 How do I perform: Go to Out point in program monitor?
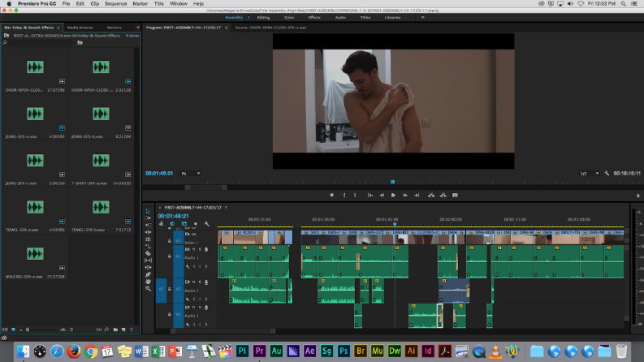[x=417, y=196]
